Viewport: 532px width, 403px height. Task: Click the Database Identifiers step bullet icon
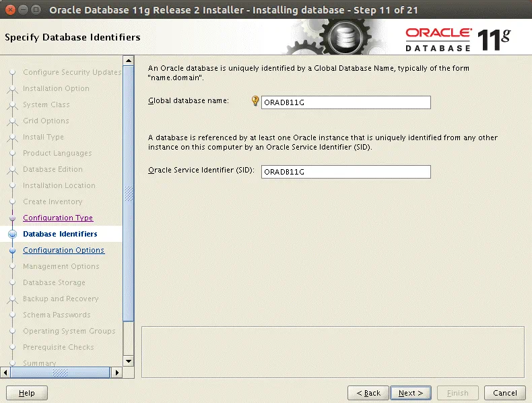coord(12,235)
